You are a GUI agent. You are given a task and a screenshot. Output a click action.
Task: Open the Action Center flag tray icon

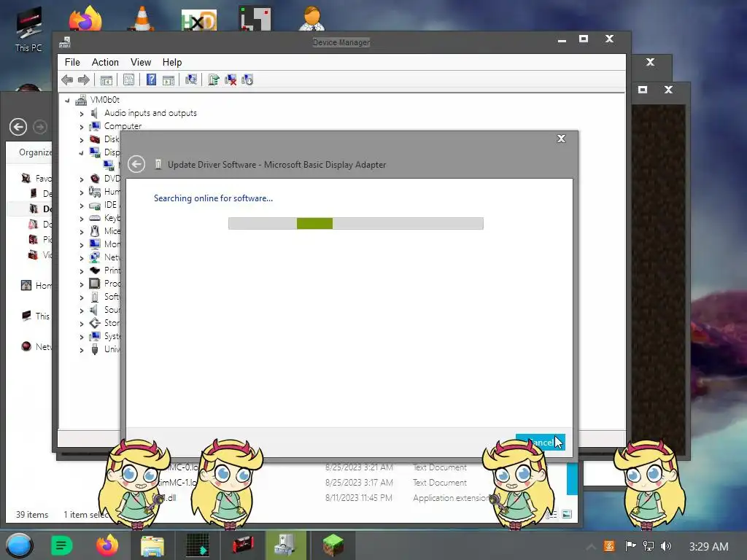tap(630, 545)
